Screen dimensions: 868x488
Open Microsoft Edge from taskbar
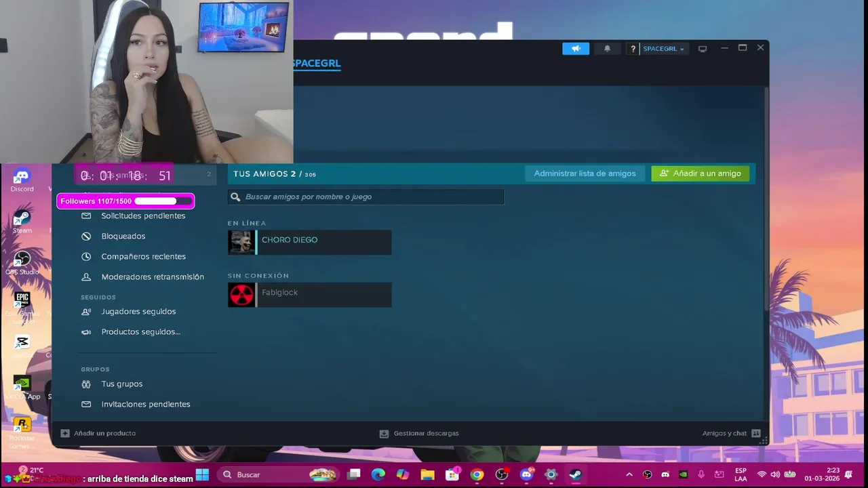pos(378,474)
